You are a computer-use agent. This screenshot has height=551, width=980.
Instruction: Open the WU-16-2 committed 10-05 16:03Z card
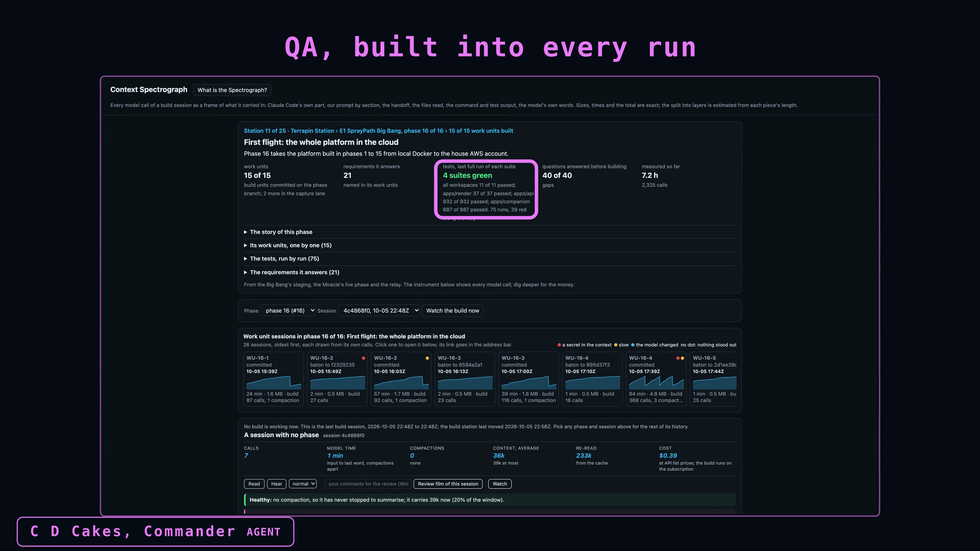(x=401, y=379)
